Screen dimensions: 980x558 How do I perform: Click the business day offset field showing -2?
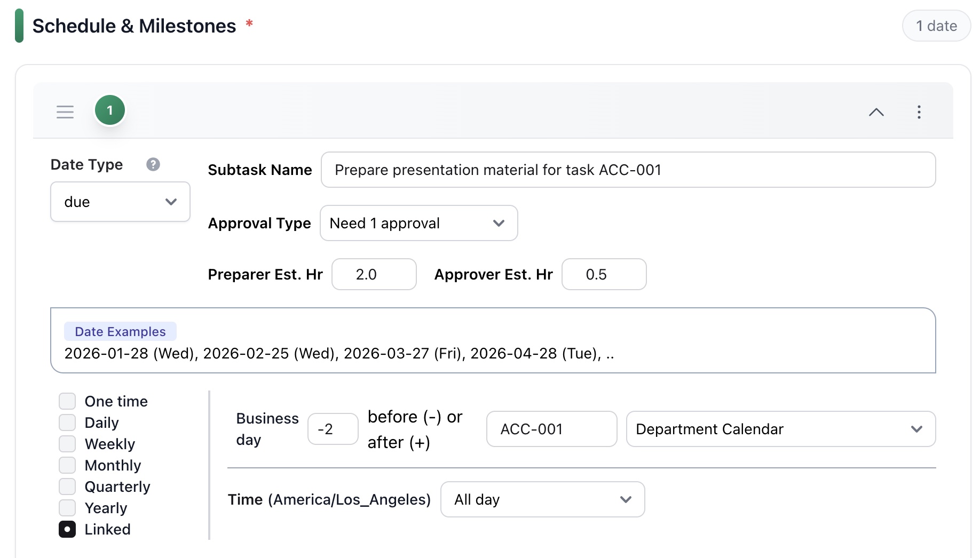333,429
